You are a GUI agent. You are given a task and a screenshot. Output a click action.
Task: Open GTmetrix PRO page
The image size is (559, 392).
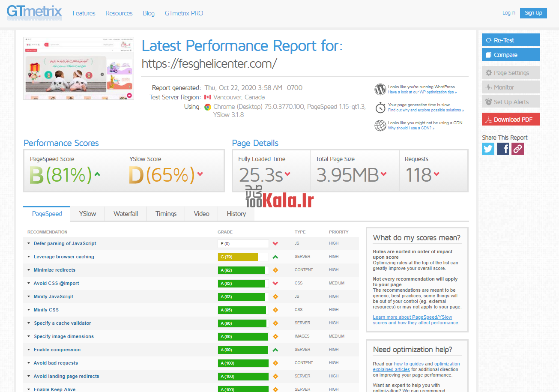coord(184,13)
